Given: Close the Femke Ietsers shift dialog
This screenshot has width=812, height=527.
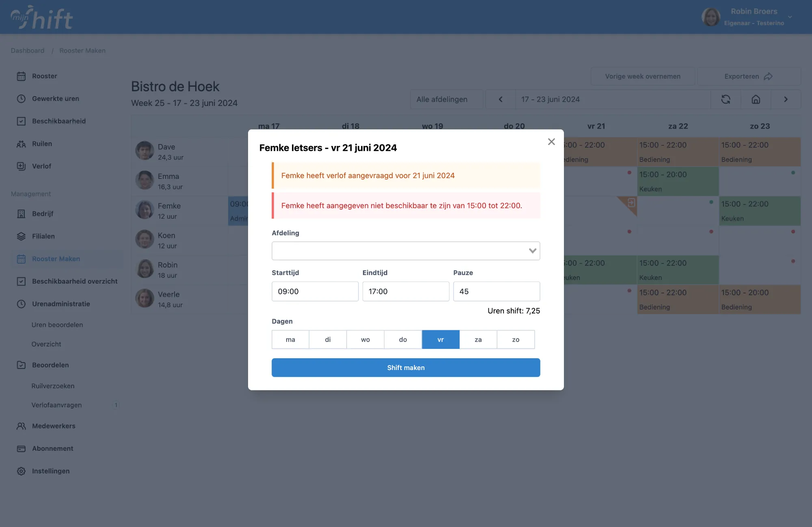Looking at the screenshot, I should [x=551, y=142].
